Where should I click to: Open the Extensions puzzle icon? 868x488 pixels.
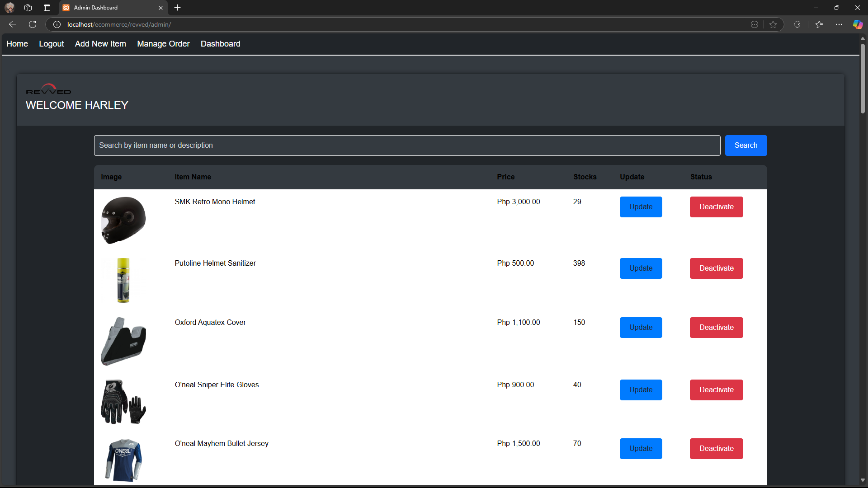tap(797, 24)
